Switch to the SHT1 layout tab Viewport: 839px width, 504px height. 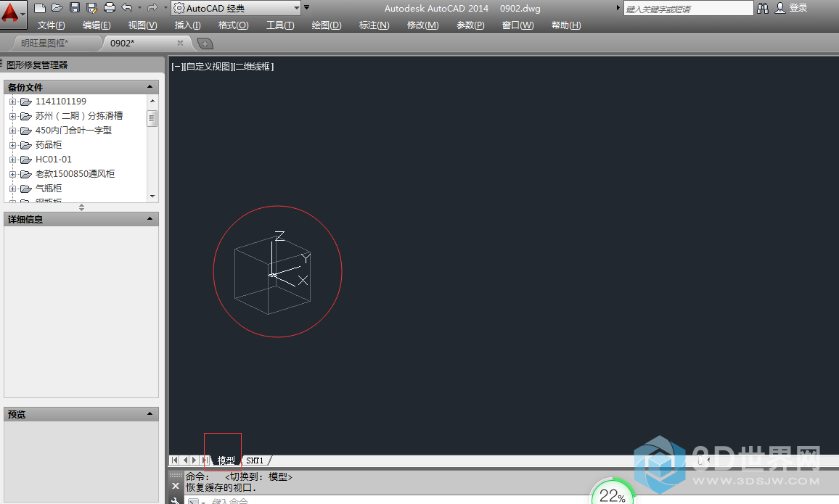[x=255, y=460]
